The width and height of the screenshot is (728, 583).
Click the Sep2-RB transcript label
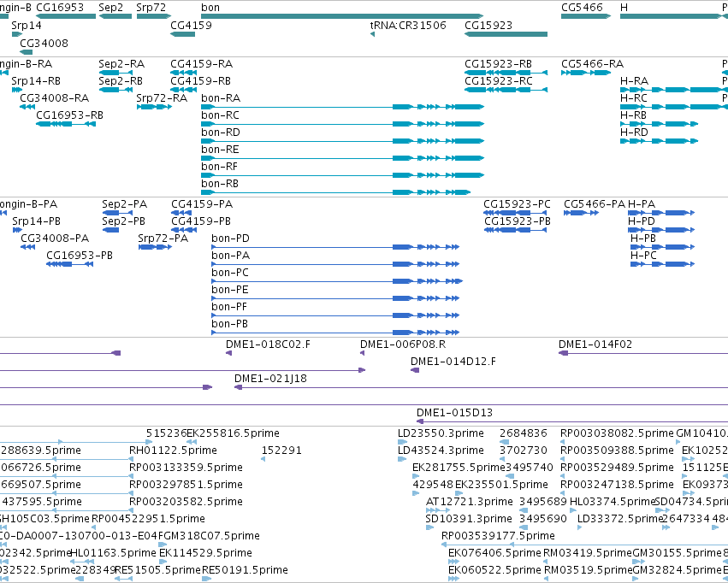(x=121, y=80)
